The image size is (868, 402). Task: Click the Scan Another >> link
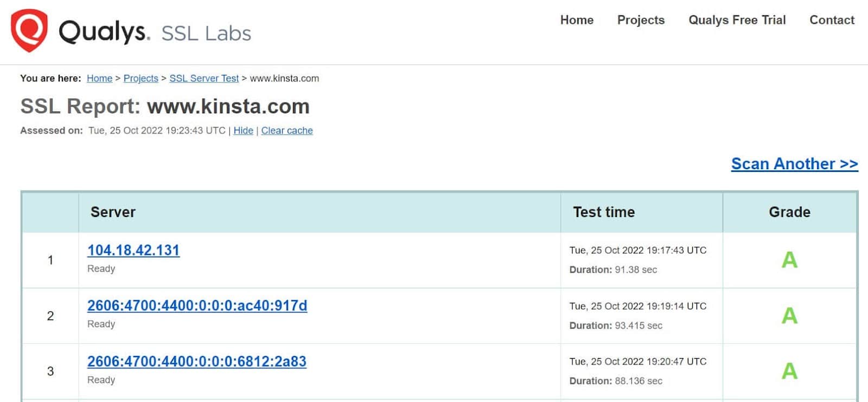(x=794, y=164)
